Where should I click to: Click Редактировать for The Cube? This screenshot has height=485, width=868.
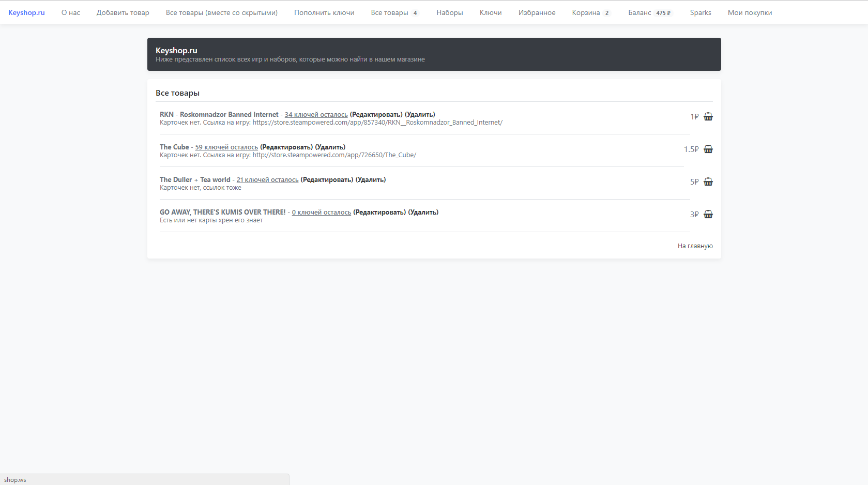[x=286, y=147]
